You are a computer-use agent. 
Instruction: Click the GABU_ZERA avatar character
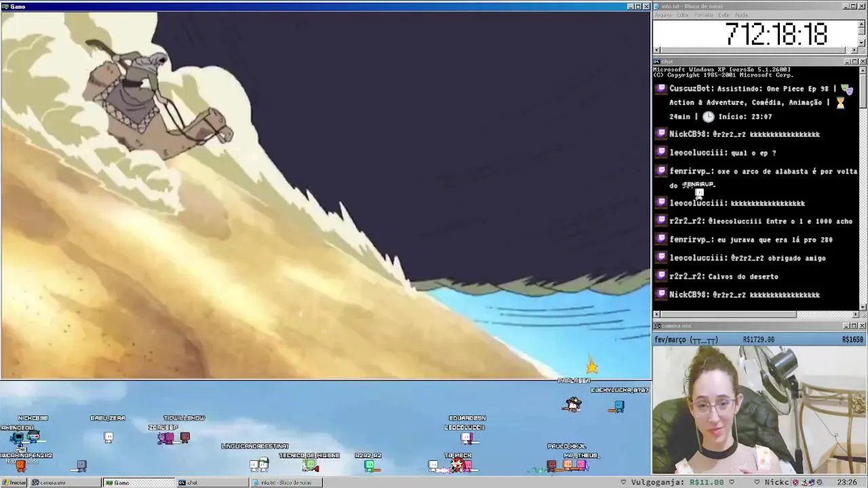[108, 437]
